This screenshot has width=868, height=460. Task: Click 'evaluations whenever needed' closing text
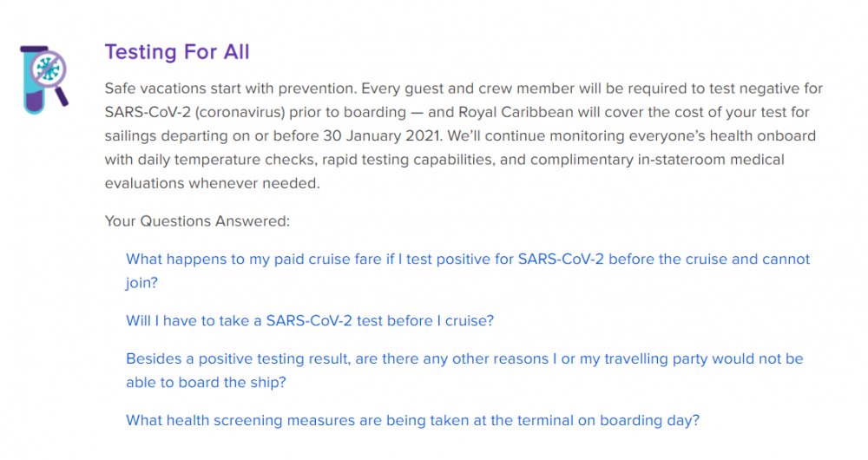[213, 184]
